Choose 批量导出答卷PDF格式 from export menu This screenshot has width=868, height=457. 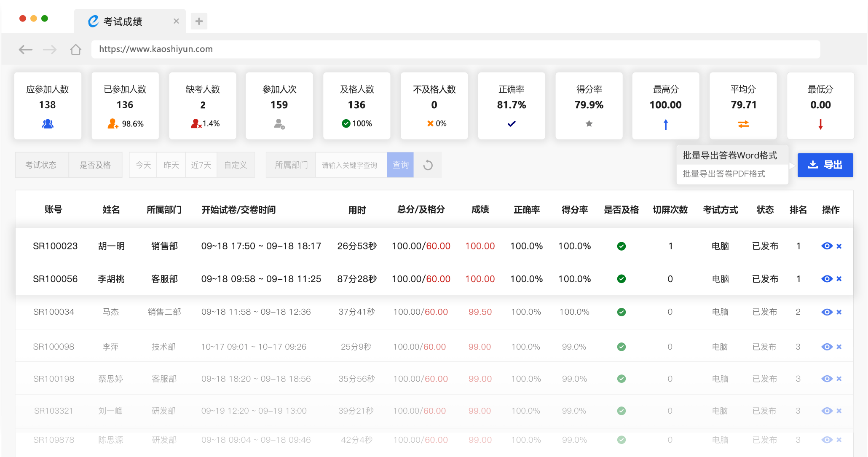[x=724, y=174]
